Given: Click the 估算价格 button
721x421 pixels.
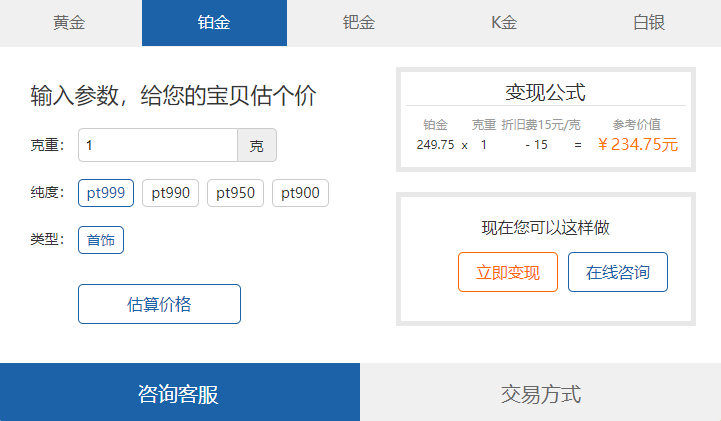Looking at the screenshot, I should coord(159,304).
